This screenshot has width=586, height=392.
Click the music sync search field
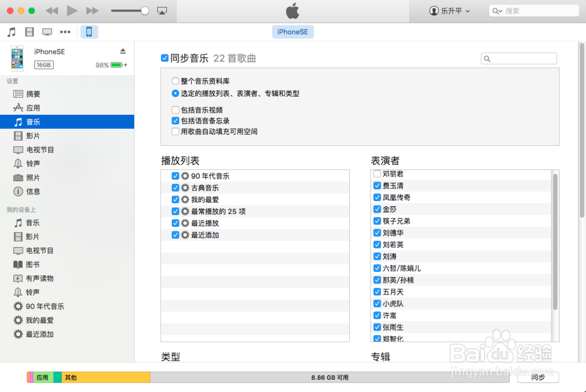[x=519, y=59]
